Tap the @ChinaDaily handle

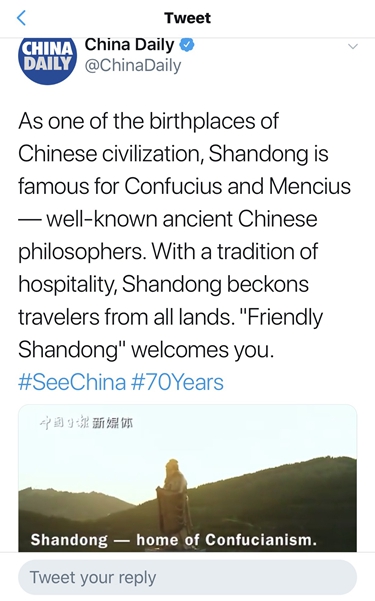pos(133,66)
